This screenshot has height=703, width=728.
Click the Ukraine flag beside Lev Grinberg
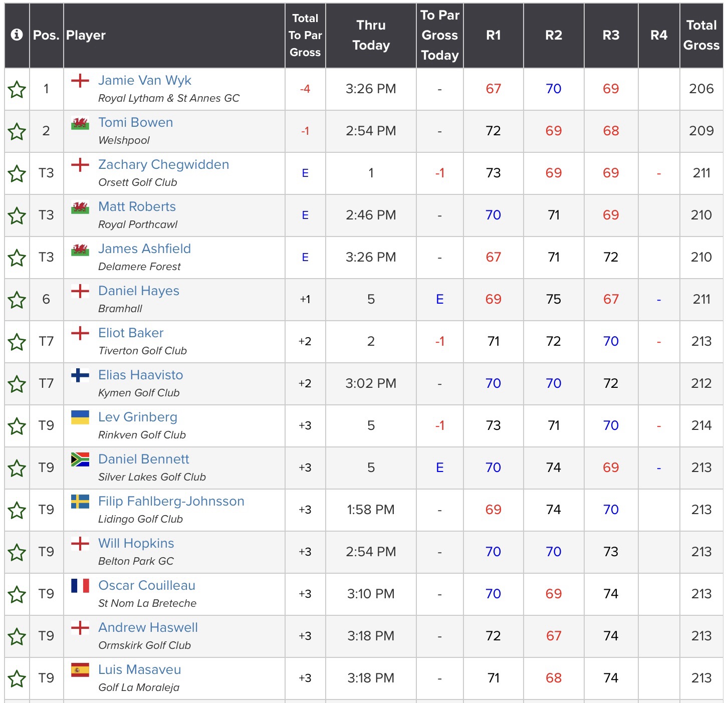click(x=80, y=417)
